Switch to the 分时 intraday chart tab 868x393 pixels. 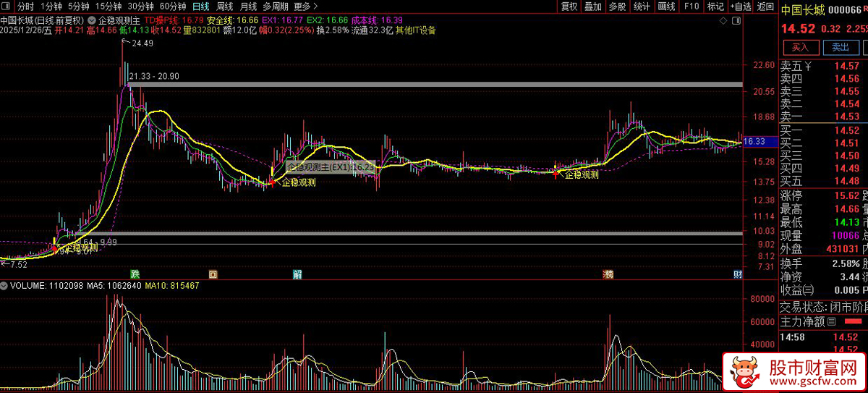[26, 7]
